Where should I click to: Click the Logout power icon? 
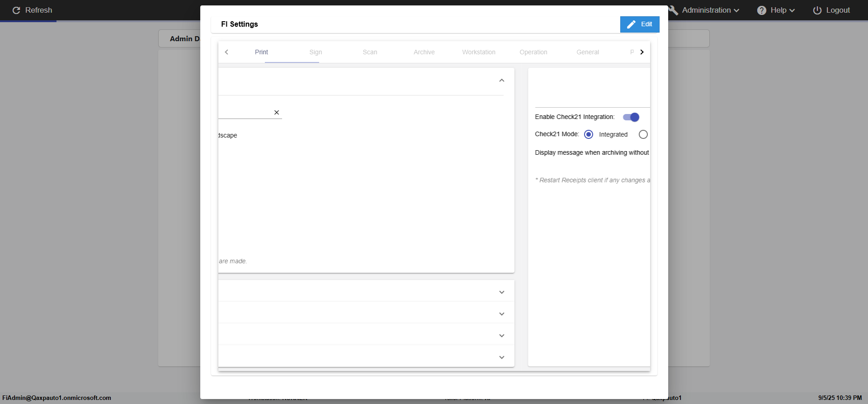click(817, 10)
